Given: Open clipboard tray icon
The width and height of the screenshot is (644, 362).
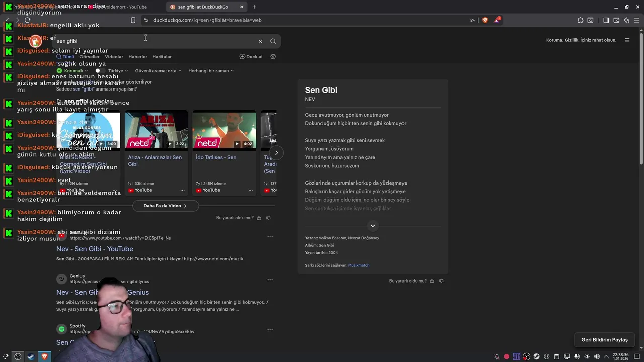Looking at the screenshot, I should pos(556,356).
